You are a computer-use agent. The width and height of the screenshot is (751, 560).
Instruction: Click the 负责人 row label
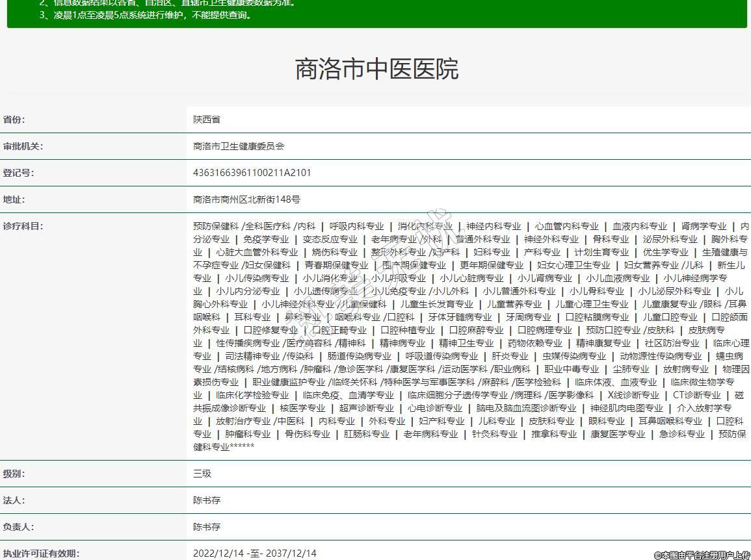(x=18, y=527)
